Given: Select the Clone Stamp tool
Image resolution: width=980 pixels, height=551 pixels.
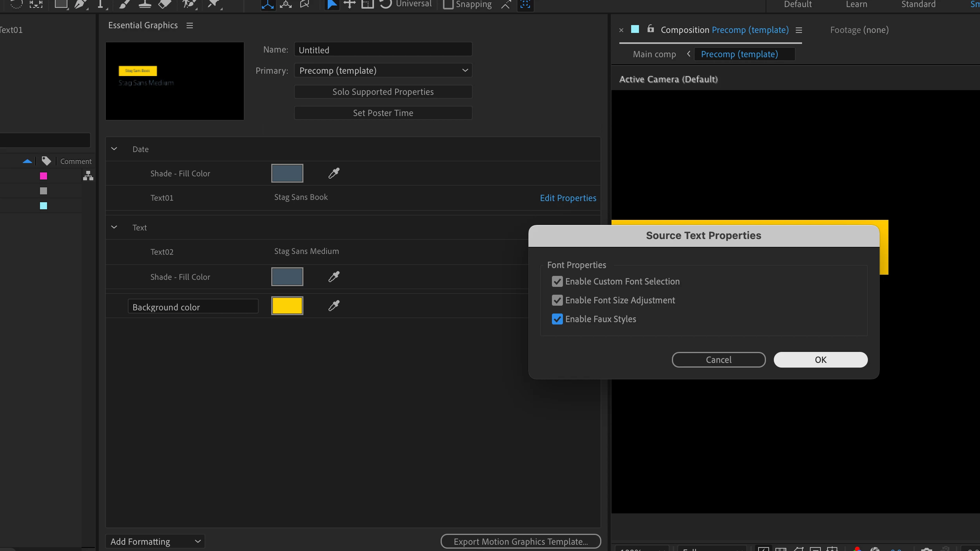Looking at the screenshot, I should pyautogui.click(x=145, y=4).
